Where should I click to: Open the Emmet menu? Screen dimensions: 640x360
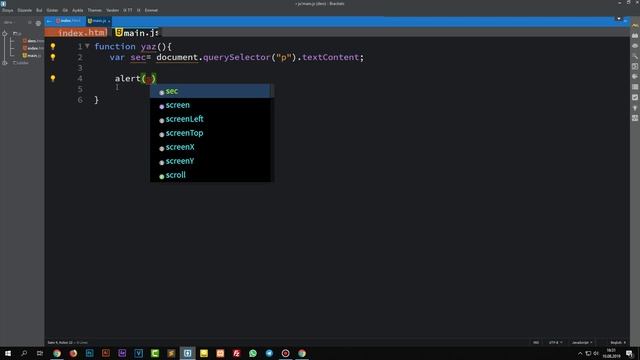151,10
